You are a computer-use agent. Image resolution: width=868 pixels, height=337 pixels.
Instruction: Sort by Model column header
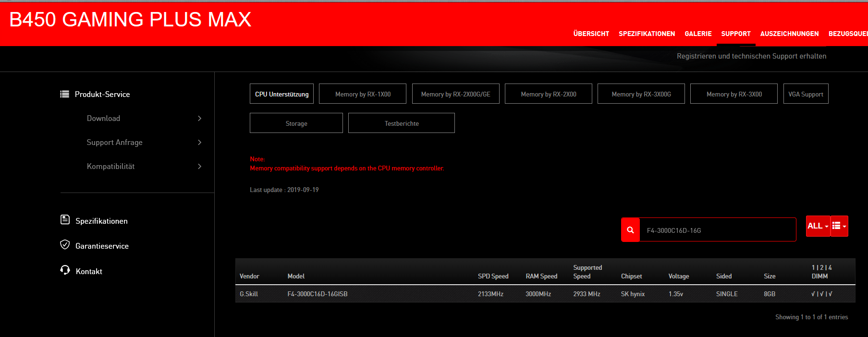pos(296,276)
